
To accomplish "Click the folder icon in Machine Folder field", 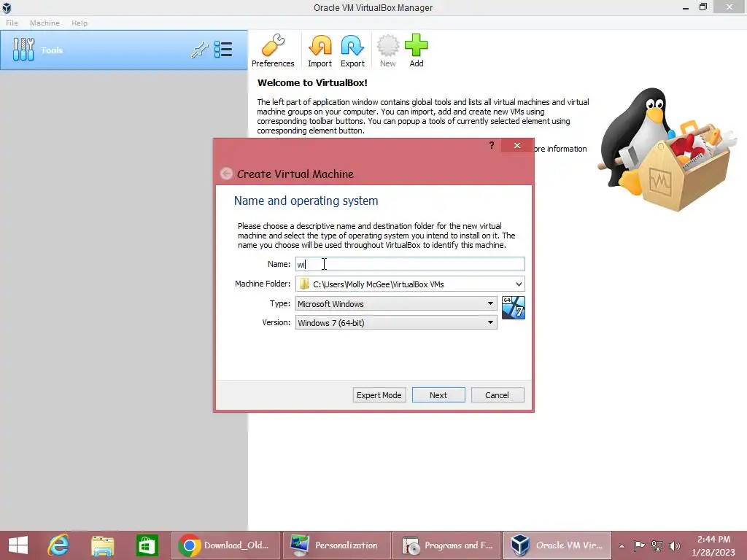I will [x=304, y=284].
